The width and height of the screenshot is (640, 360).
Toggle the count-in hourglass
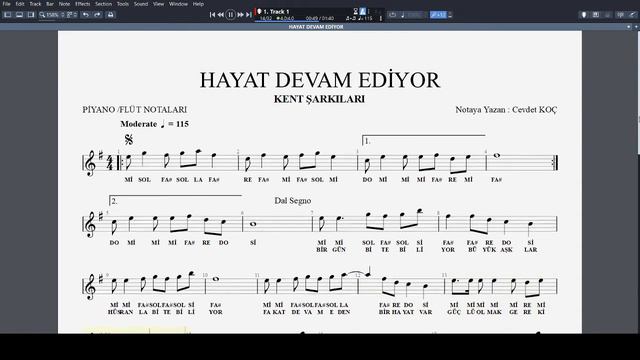tap(355, 11)
